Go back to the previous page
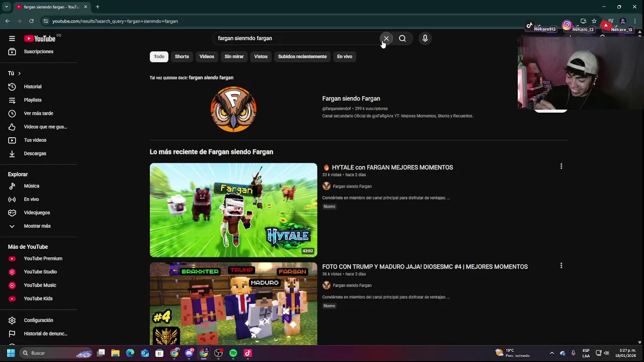This screenshot has width=644, height=362. coord(8,21)
